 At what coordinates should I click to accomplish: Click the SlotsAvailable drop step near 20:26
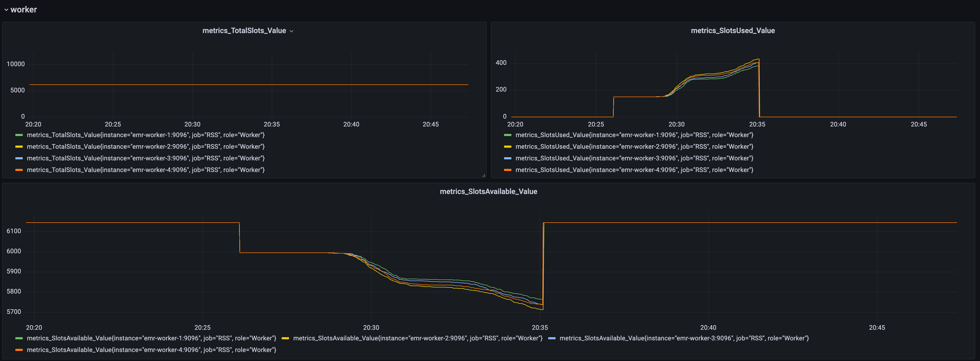pyautogui.click(x=240, y=238)
